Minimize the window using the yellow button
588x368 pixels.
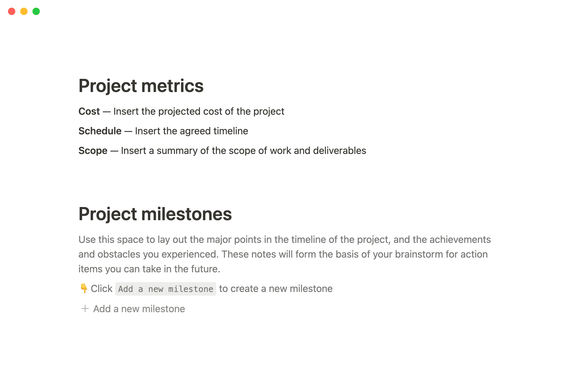pyautogui.click(x=24, y=11)
